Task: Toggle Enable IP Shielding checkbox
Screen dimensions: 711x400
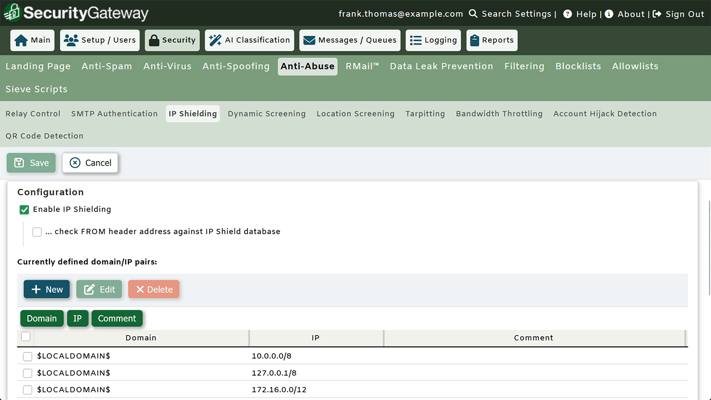Action: tap(24, 210)
